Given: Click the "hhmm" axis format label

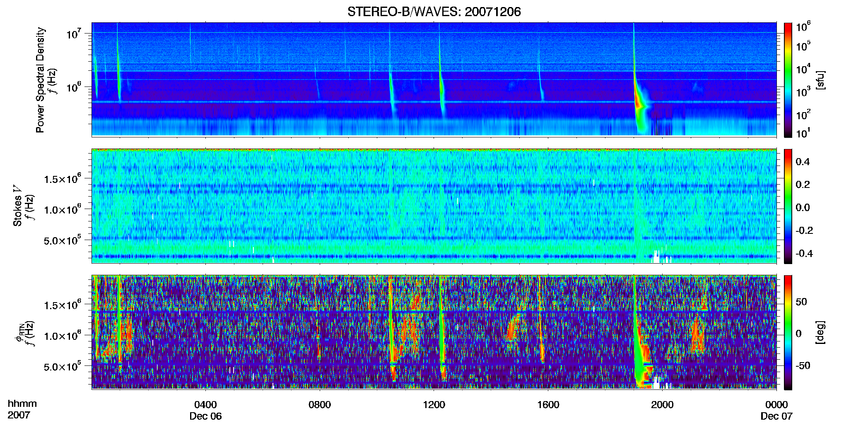Looking at the screenshot, I should pos(22,404).
